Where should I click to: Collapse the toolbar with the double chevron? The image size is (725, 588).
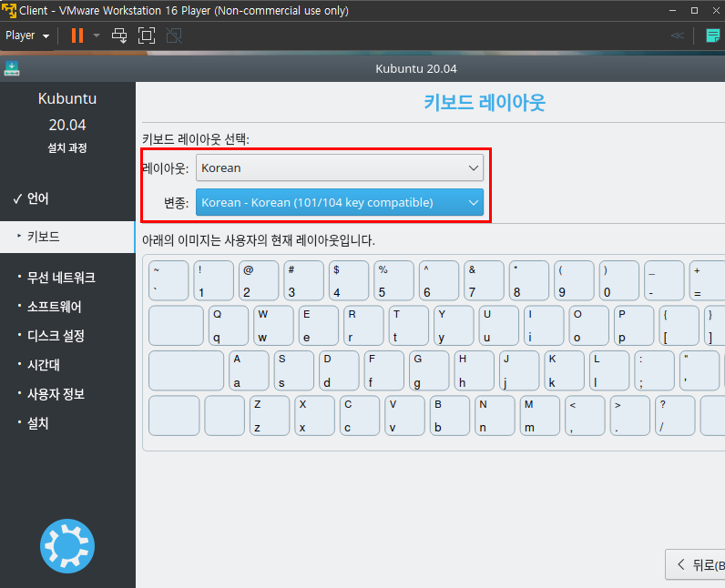click(x=678, y=35)
